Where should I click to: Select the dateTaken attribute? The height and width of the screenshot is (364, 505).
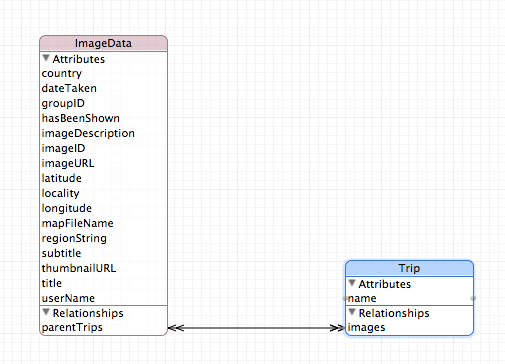click(x=103, y=88)
